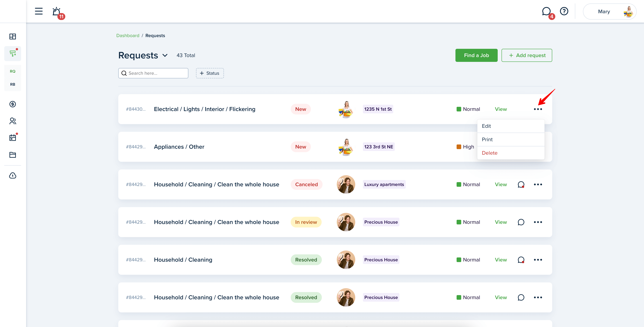Open the RB sidebar item
Screen dimensions: 644x327
(12, 84)
